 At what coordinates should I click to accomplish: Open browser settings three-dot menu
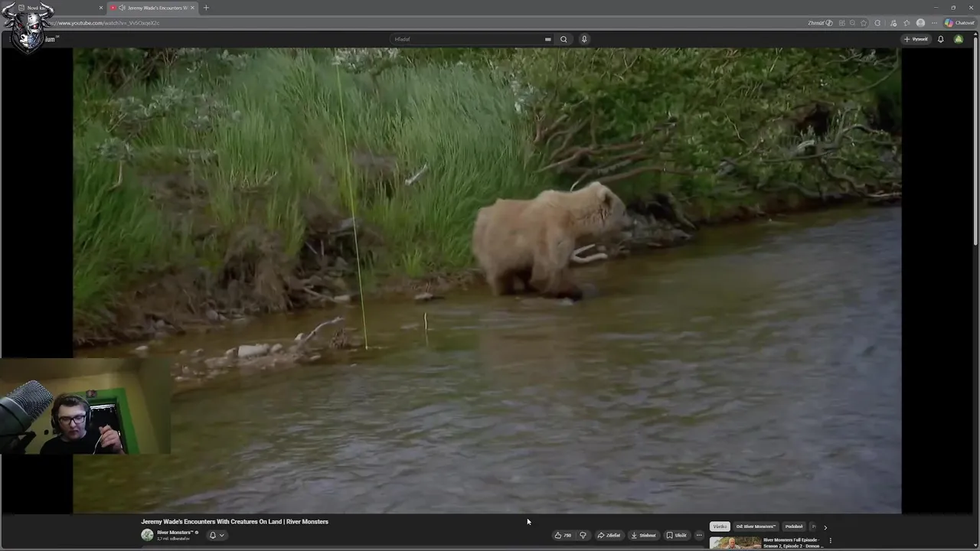tap(934, 23)
